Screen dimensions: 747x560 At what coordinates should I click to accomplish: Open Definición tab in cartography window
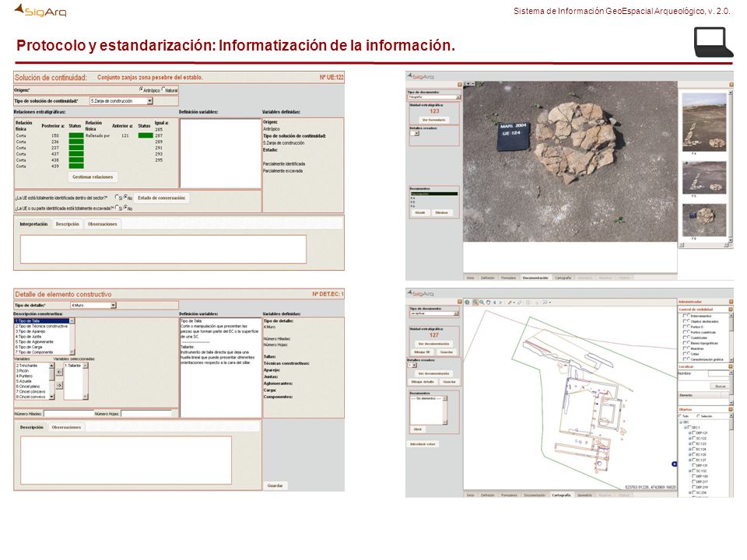click(x=487, y=495)
